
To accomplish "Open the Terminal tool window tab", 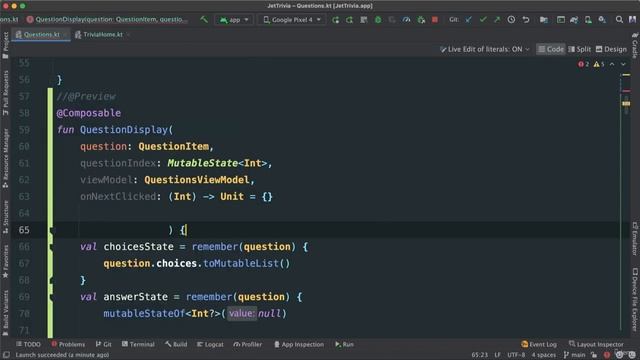I will [x=138, y=344].
